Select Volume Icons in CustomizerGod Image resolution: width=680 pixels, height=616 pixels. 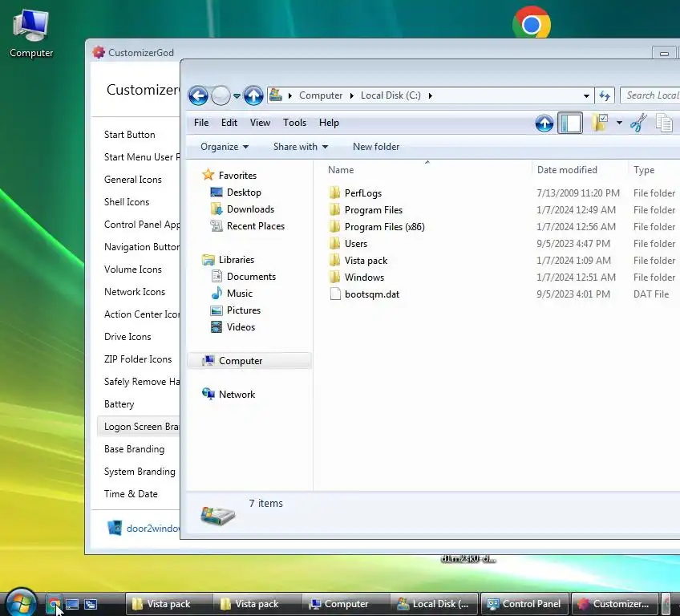click(x=132, y=269)
